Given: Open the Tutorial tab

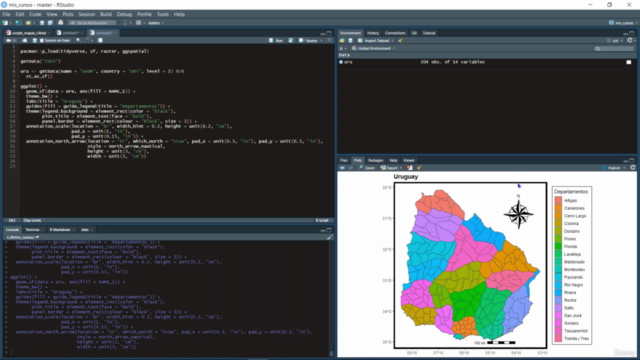Looking at the screenshot, I should 429,33.
